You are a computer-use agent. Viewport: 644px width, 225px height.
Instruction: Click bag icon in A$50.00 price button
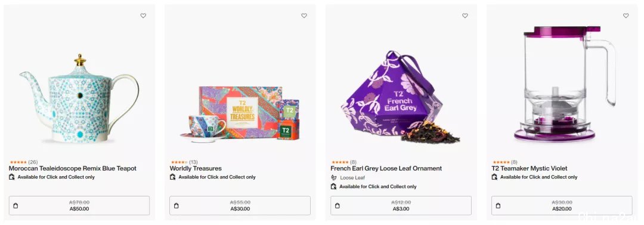[x=16, y=206]
